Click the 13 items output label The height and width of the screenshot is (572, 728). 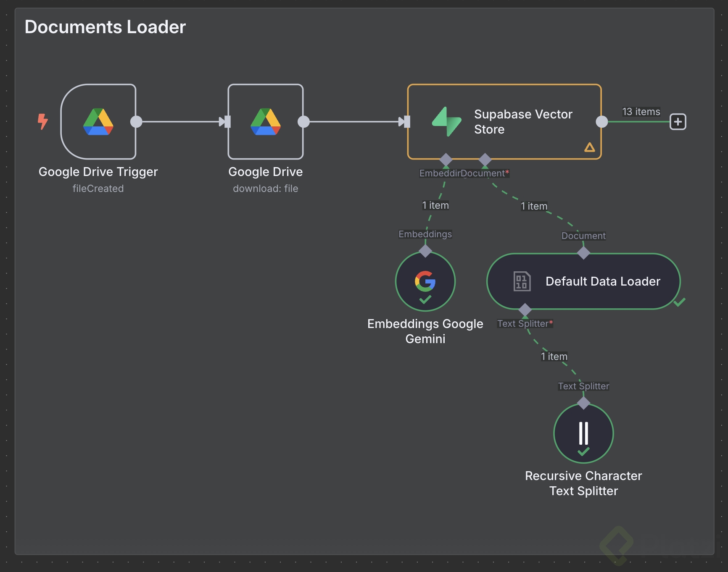click(641, 112)
